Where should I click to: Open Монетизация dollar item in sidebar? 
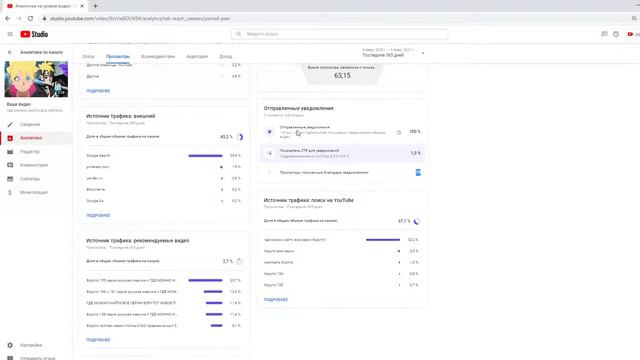point(34,192)
